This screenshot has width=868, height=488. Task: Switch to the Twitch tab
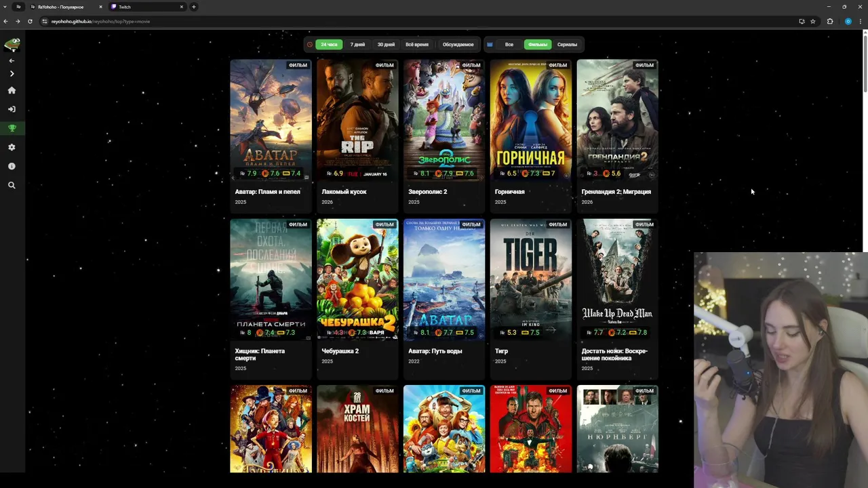pyautogui.click(x=146, y=7)
